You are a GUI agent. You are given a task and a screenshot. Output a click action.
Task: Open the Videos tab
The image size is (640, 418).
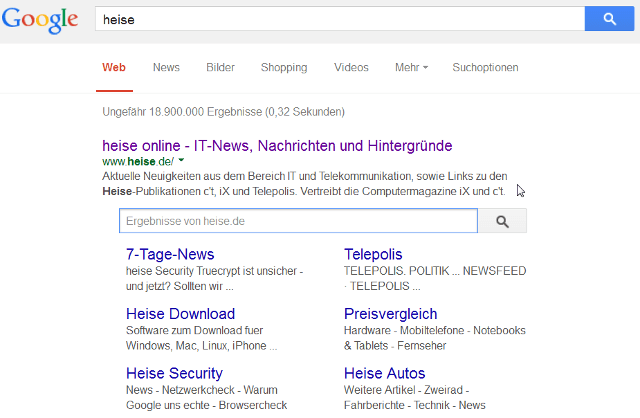click(351, 67)
